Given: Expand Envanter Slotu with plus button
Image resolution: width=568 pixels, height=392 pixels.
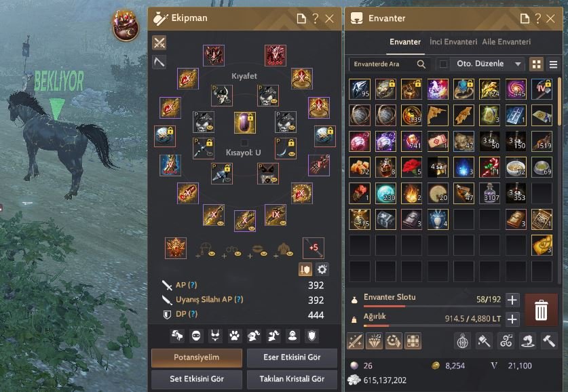Looking at the screenshot, I should point(512,300).
